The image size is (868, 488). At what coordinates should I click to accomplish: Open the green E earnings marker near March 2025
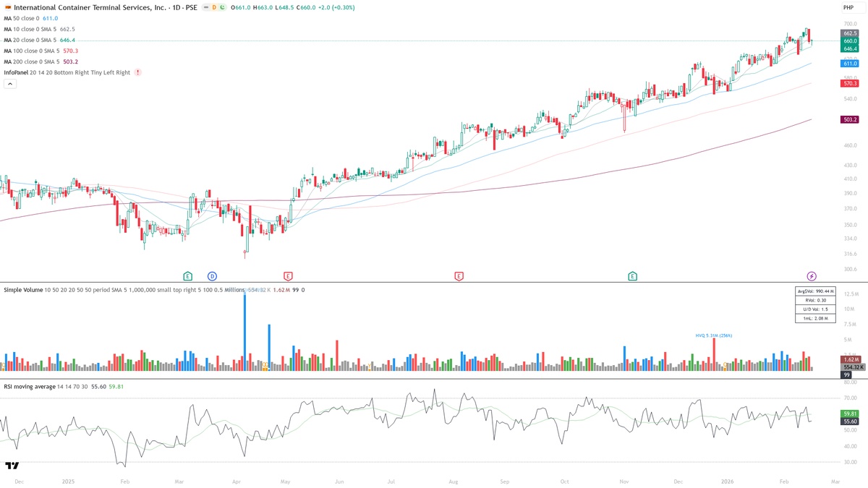pyautogui.click(x=187, y=276)
